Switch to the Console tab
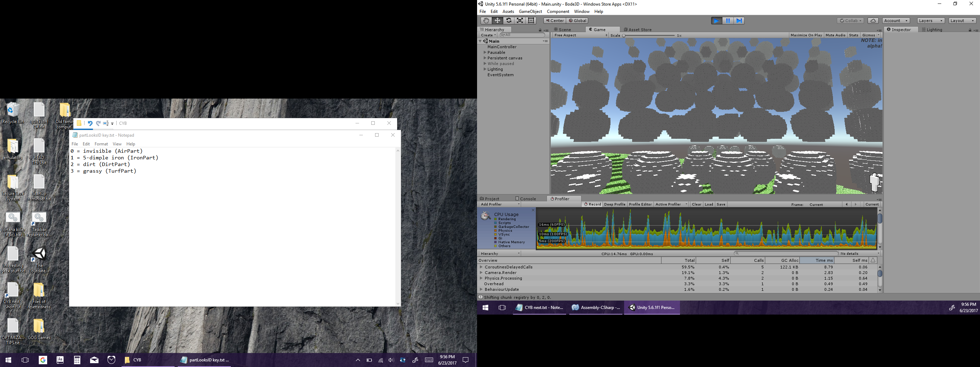 click(x=526, y=199)
